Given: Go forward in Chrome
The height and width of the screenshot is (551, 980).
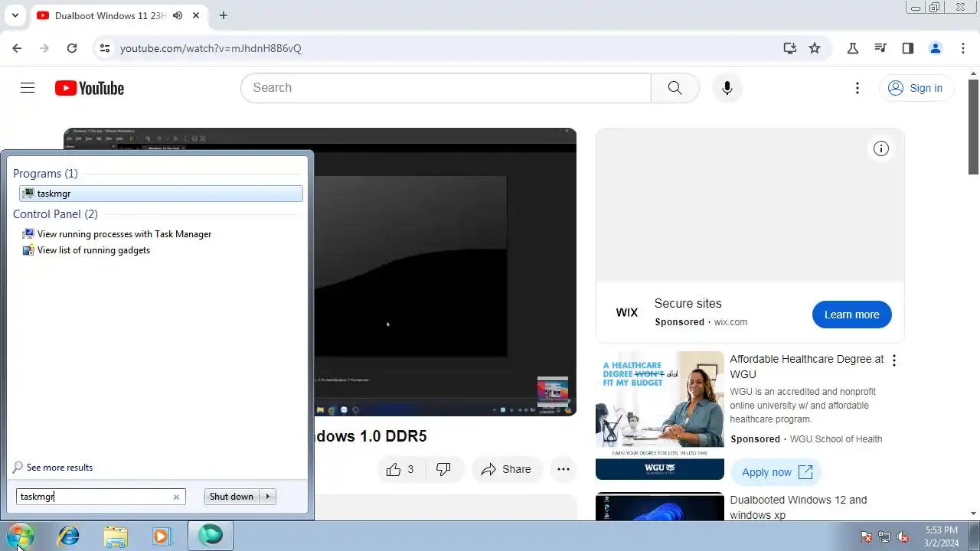Looking at the screenshot, I should [44, 48].
